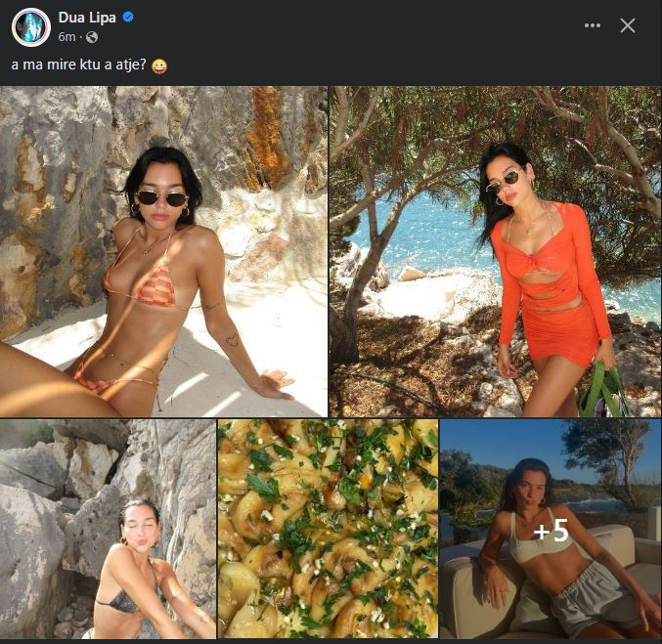Open the more options three-dots menu
The image size is (662, 644).
pos(593,25)
